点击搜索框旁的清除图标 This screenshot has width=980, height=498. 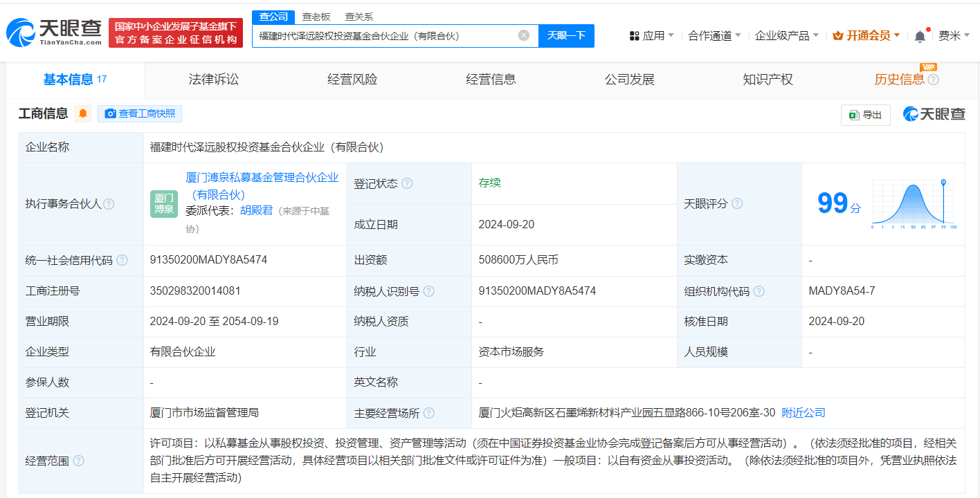[523, 35]
